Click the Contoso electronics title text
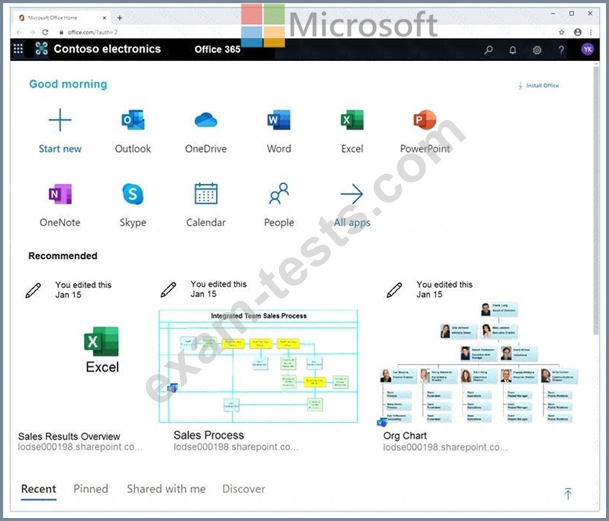 click(x=107, y=49)
